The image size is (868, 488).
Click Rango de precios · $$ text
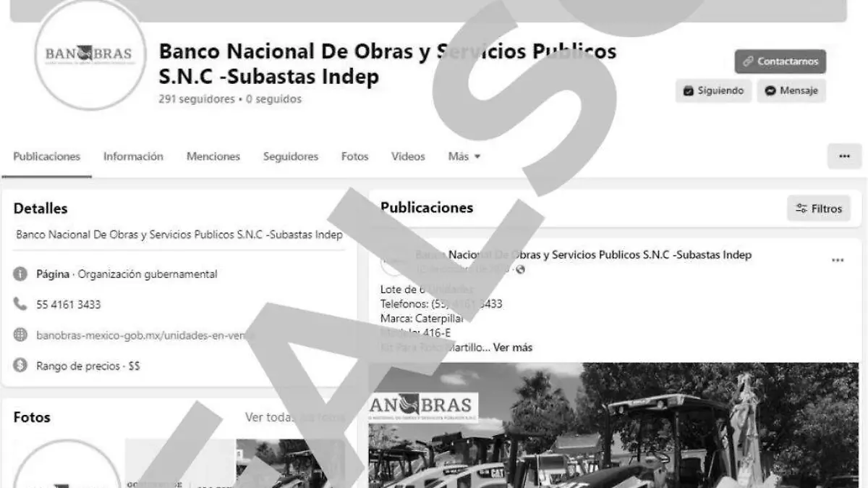click(88, 366)
